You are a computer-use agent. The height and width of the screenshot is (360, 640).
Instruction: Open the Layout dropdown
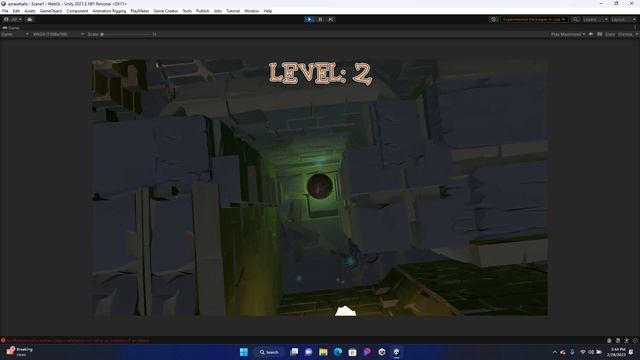(x=624, y=19)
